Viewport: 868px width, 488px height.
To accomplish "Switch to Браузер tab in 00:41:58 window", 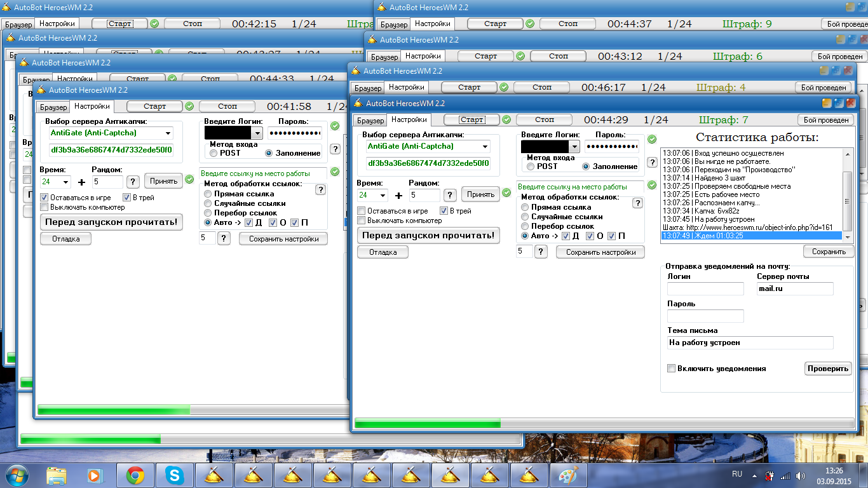I will [52, 107].
